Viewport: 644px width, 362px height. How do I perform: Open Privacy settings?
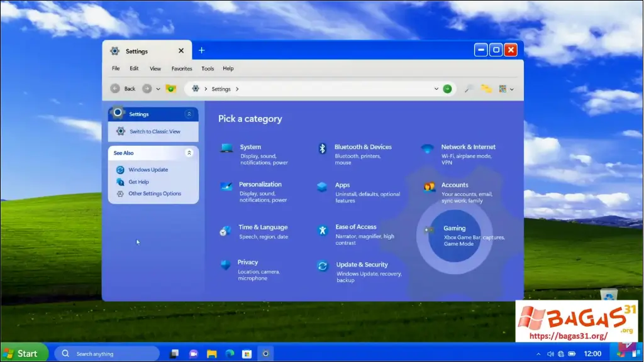tap(248, 267)
